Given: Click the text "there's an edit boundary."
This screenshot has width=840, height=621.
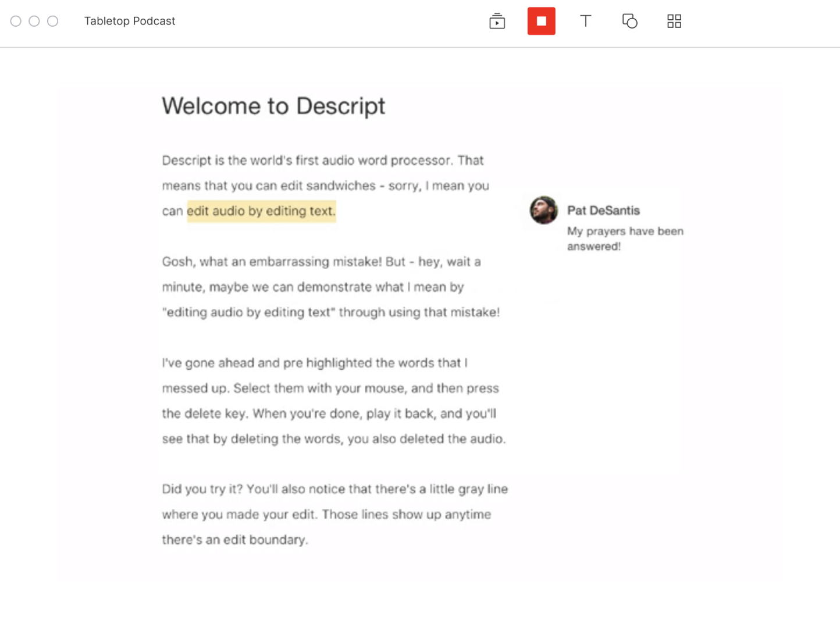Looking at the screenshot, I should click(x=235, y=540).
